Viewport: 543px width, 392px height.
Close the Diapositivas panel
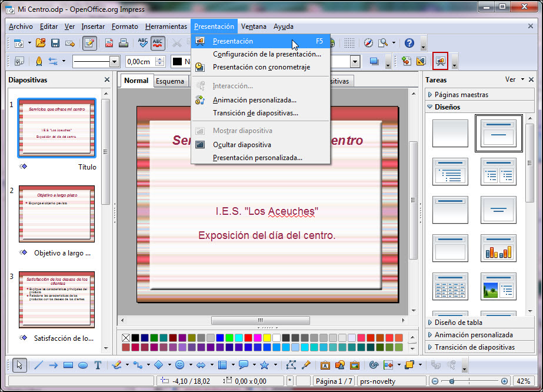(x=107, y=79)
